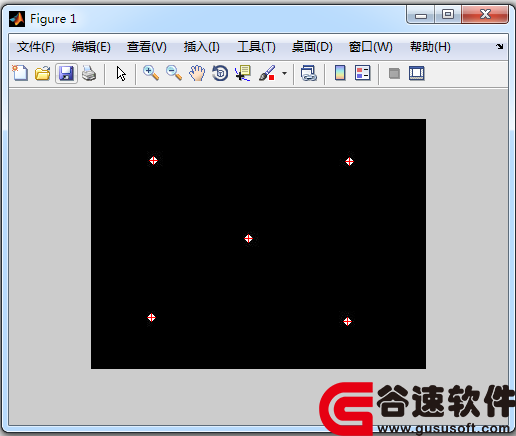Open the 插入(I) menu
The height and width of the screenshot is (436, 516).
coord(202,47)
